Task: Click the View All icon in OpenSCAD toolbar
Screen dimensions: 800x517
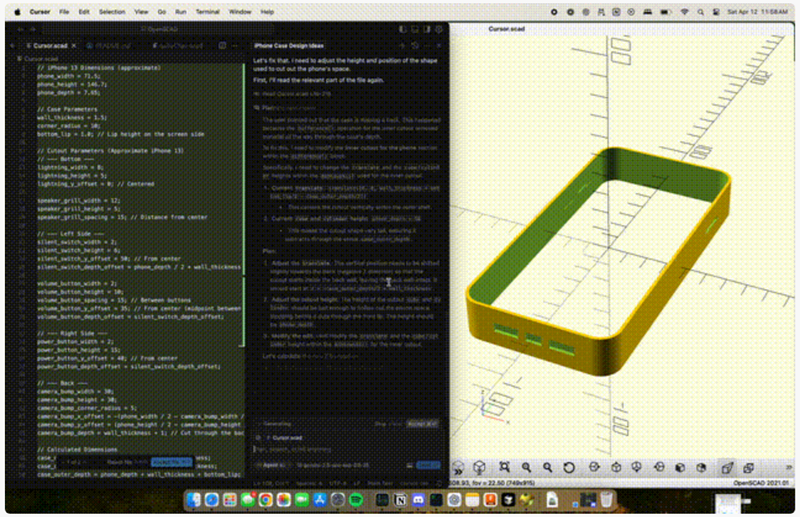Action: (x=502, y=467)
